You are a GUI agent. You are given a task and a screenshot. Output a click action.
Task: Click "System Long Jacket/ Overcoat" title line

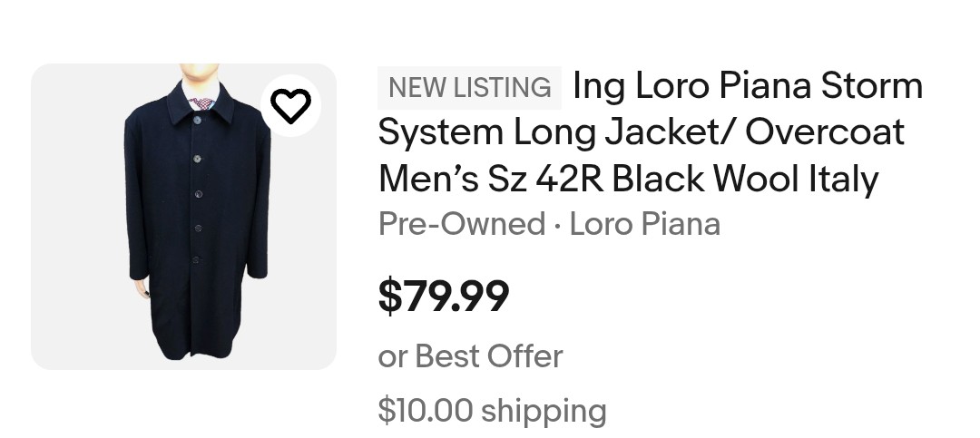click(x=641, y=132)
